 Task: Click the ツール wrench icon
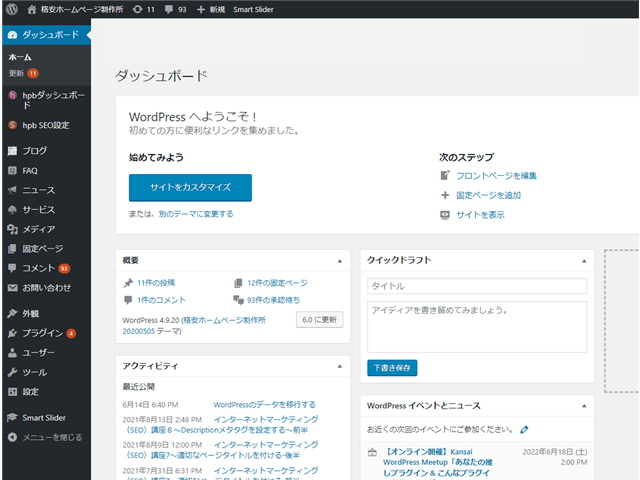(x=12, y=372)
